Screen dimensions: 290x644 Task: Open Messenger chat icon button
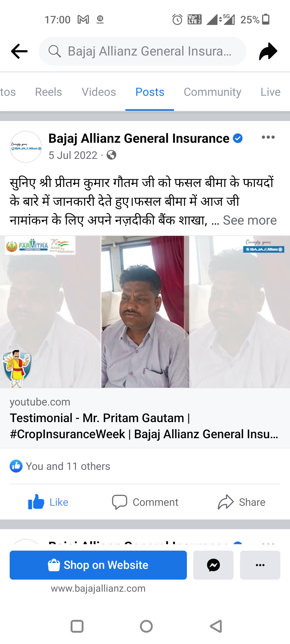click(213, 565)
